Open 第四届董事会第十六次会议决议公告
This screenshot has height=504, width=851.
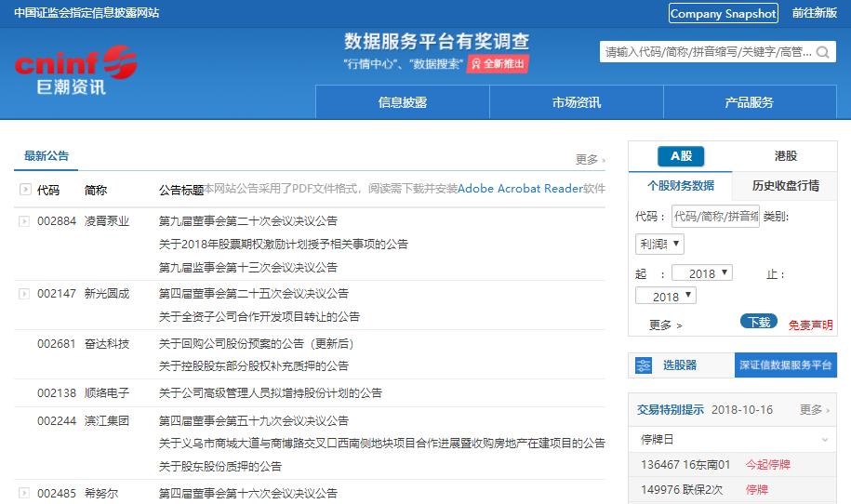[x=248, y=493]
